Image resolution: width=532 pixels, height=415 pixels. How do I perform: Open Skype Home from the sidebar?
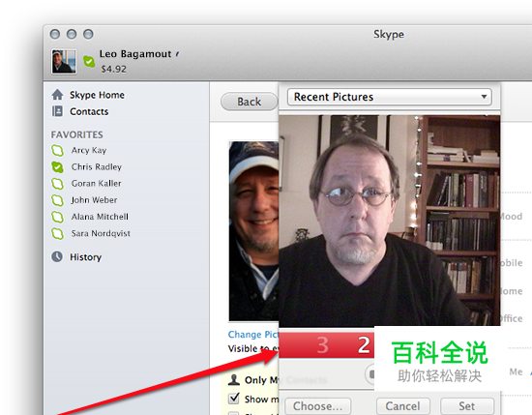[x=97, y=95]
